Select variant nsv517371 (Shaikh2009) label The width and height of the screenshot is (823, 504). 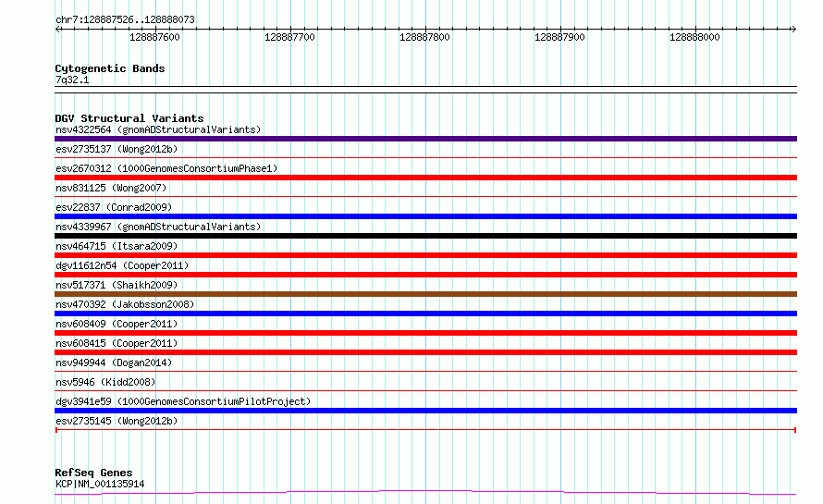(117, 285)
